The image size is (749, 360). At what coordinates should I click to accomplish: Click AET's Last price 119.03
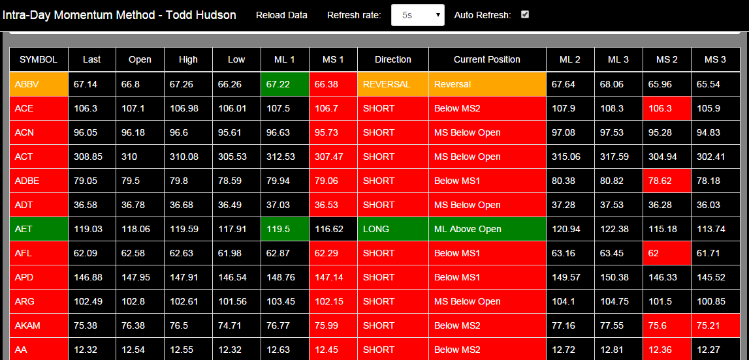[x=92, y=229]
